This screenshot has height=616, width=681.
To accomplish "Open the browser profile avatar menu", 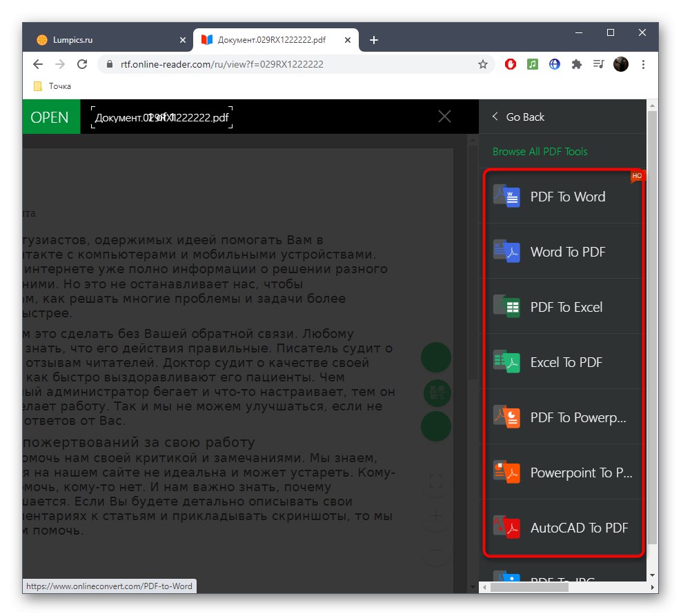I will (620, 63).
